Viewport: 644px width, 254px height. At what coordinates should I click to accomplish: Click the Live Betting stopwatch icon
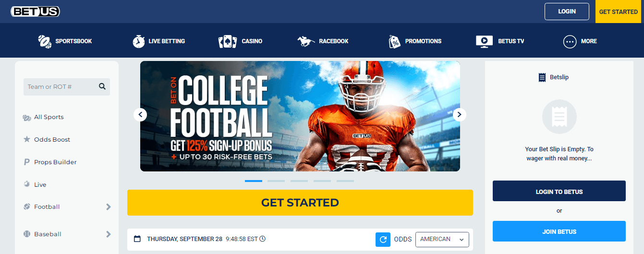(x=138, y=41)
